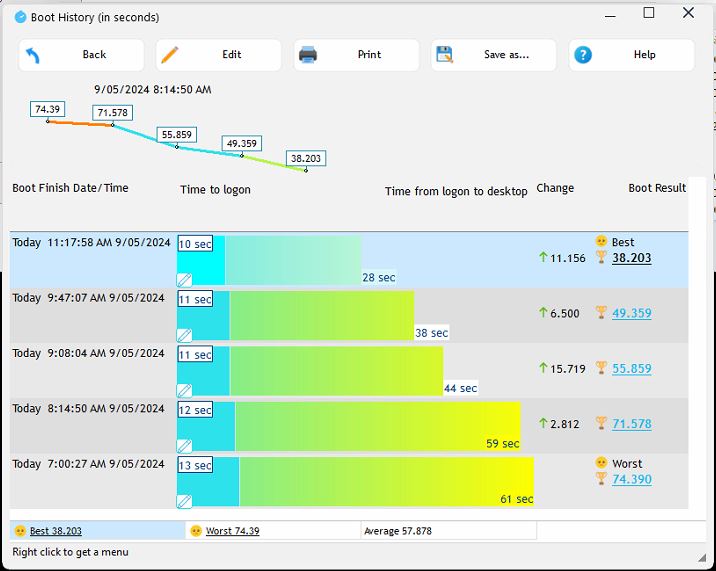
Task: Open the 38.203 boot result link
Action: [631, 258]
